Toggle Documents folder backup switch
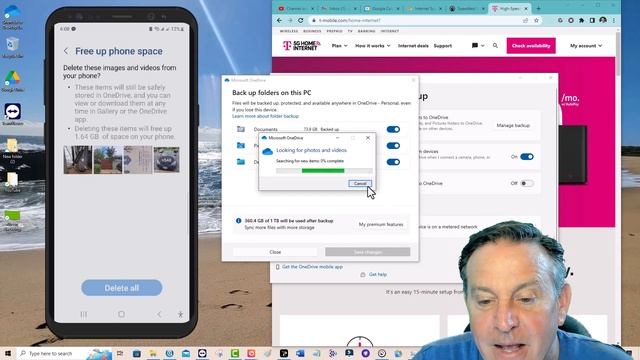Image resolution: width=640 pixels, height=360 pixels. coord(393,129)
